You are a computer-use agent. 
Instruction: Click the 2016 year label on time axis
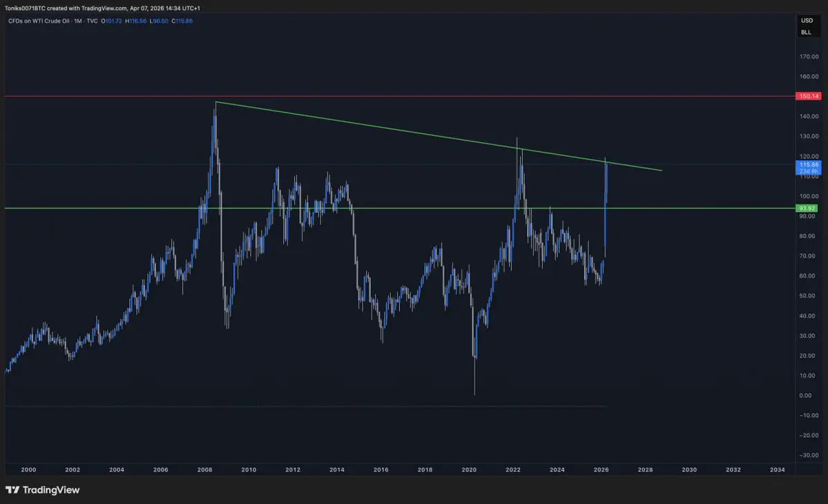coord(381,469)
